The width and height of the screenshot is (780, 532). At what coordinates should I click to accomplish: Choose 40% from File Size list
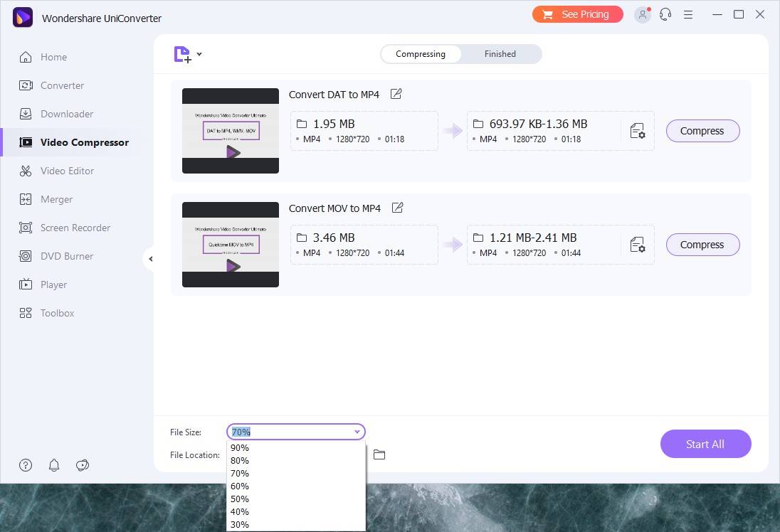pos(295,511)
